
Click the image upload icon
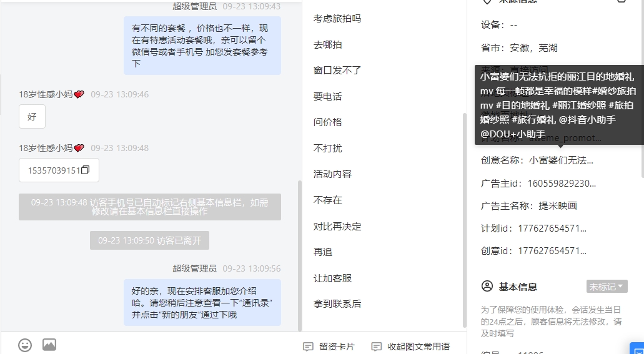(49, 345)
